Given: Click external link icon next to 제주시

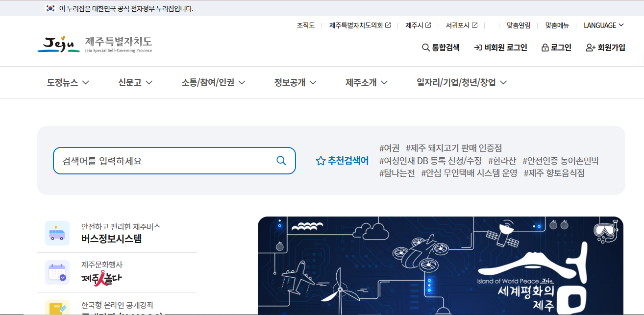Looking at the screenshot, I should pos(428,25).
